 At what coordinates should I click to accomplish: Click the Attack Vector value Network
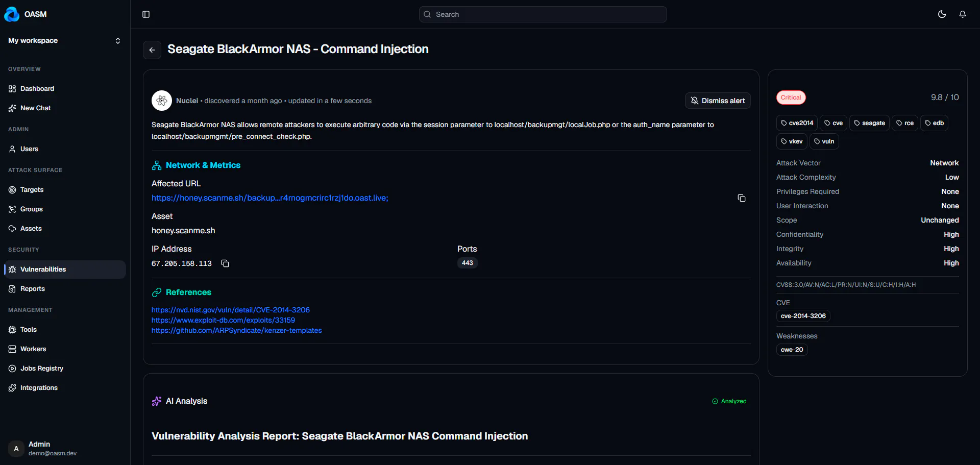coord(944,163)
